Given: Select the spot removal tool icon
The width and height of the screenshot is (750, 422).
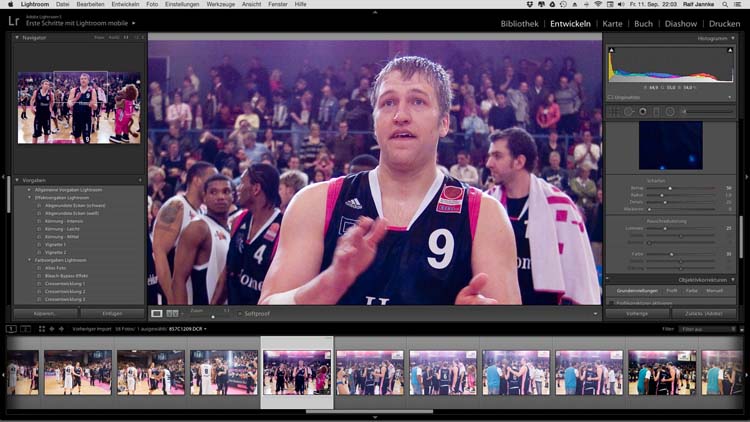Looking at the screenshot, I should 629,111.
